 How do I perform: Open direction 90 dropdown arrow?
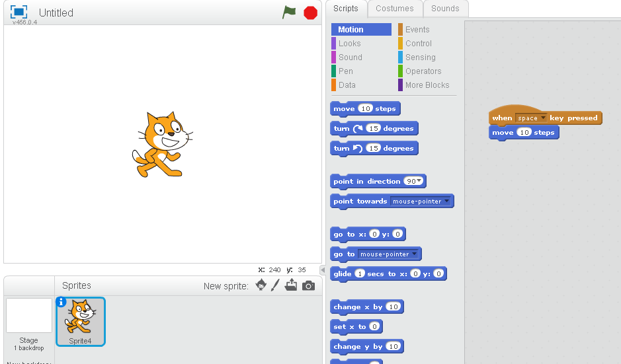419,181
